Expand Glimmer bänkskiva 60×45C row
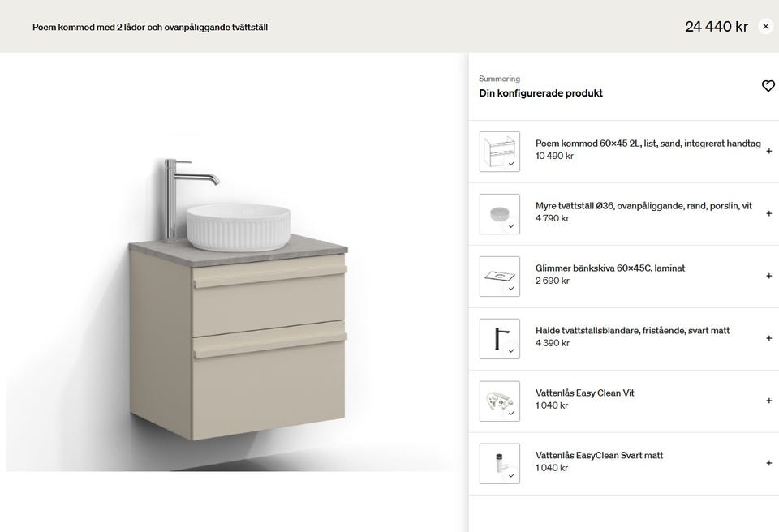This screenshot has height=532, width=779. click(x=769, y=276)
